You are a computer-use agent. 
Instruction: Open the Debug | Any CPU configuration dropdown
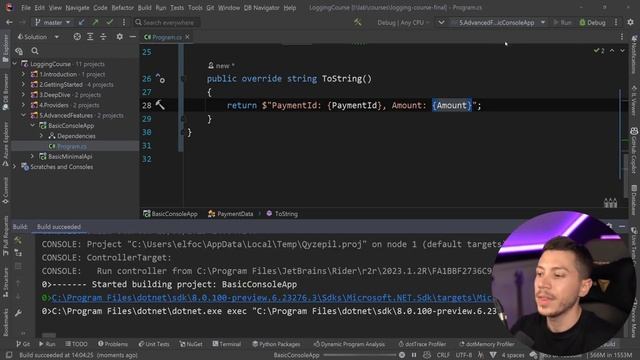pyautogui.click(x=403, y=22)
